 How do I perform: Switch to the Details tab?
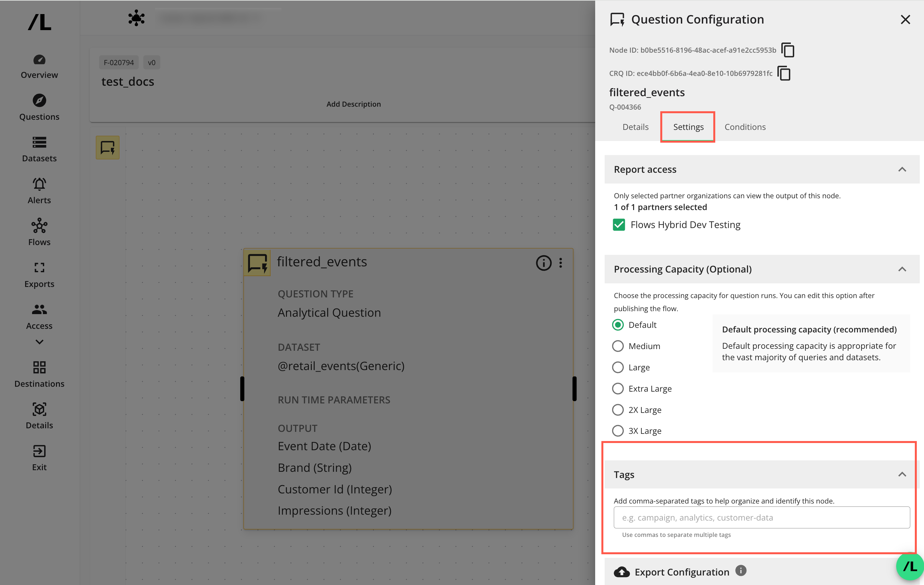(635, 127)
